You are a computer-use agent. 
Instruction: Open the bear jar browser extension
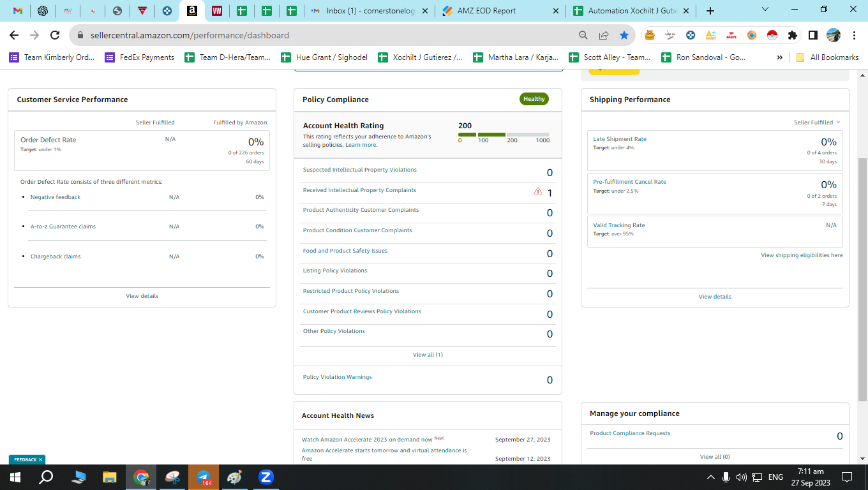pos(650,35)
